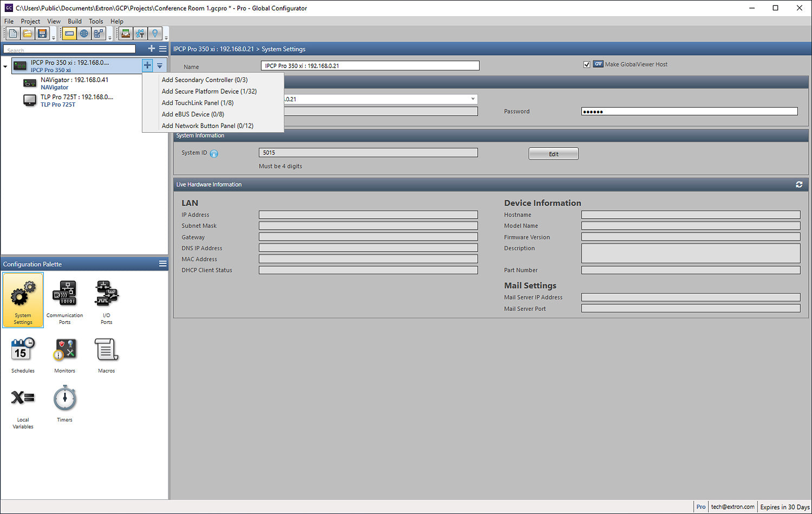
Task: Open Macros in the palette
Action: (x=106, y=355)
